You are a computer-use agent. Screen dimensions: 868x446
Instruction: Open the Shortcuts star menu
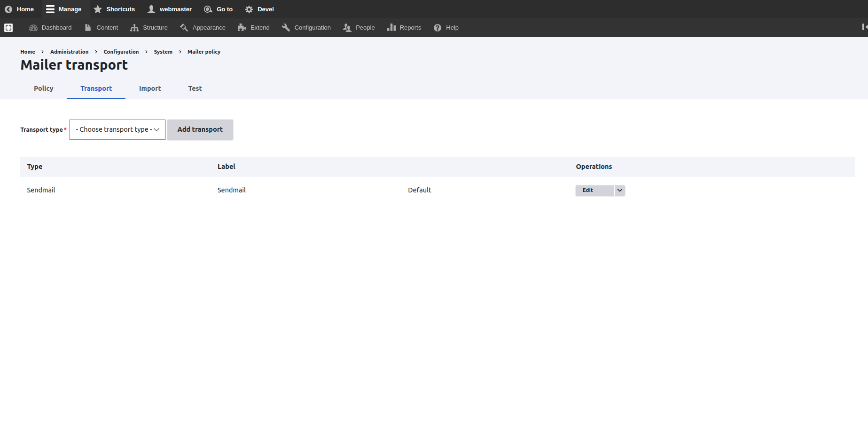(x=98, y=9)
